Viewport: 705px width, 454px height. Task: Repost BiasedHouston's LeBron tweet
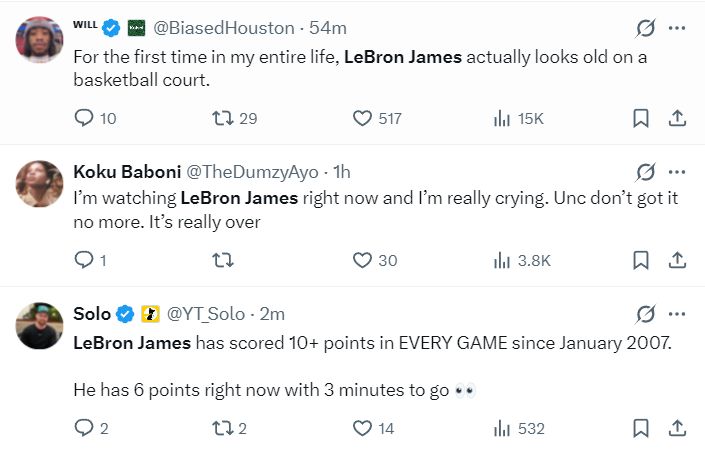coord(225,118)
